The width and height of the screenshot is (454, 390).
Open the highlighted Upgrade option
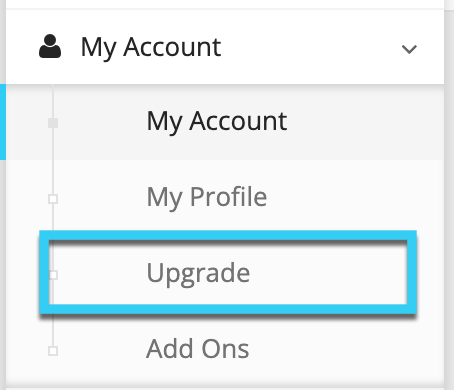pyautogui.click(x=198, y=273)
